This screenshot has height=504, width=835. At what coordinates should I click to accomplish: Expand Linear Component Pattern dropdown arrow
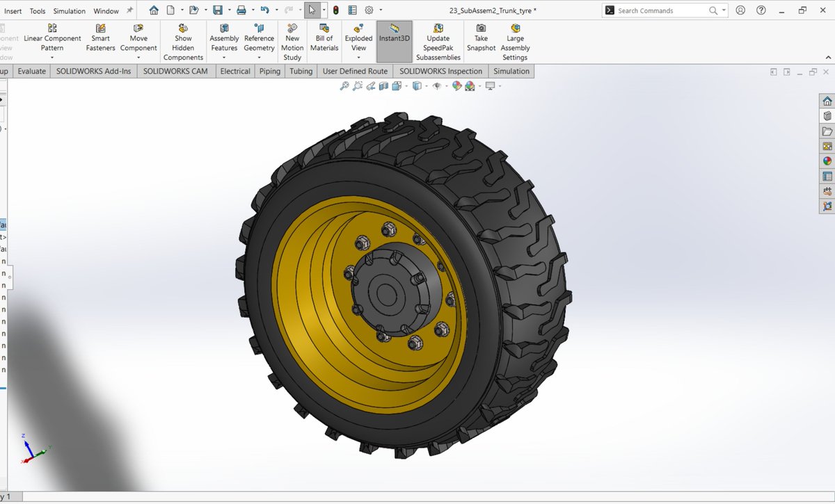tap(52, 58)
